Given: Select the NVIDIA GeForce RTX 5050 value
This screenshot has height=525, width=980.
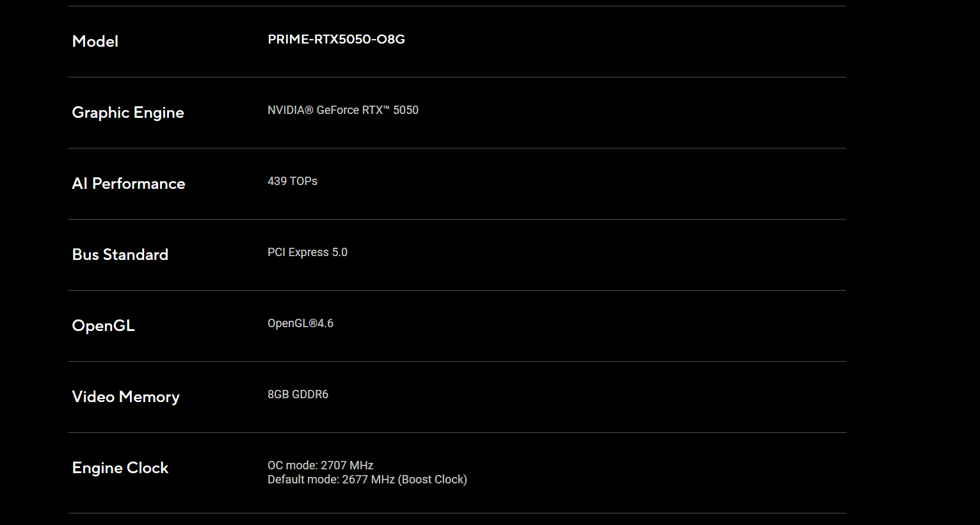Looking at the screenshot, I should coord(342,110).
